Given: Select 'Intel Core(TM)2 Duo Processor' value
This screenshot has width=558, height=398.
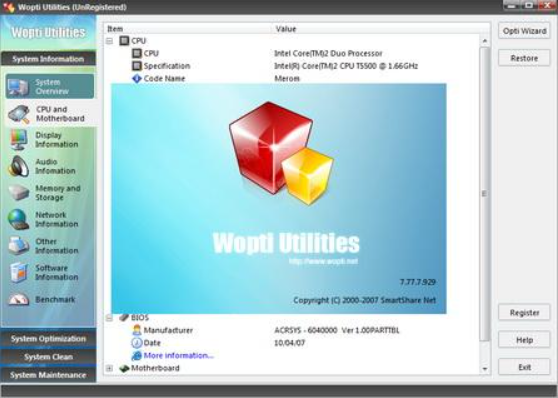Looking at the screenshot, I should click(x=328, y=53).
